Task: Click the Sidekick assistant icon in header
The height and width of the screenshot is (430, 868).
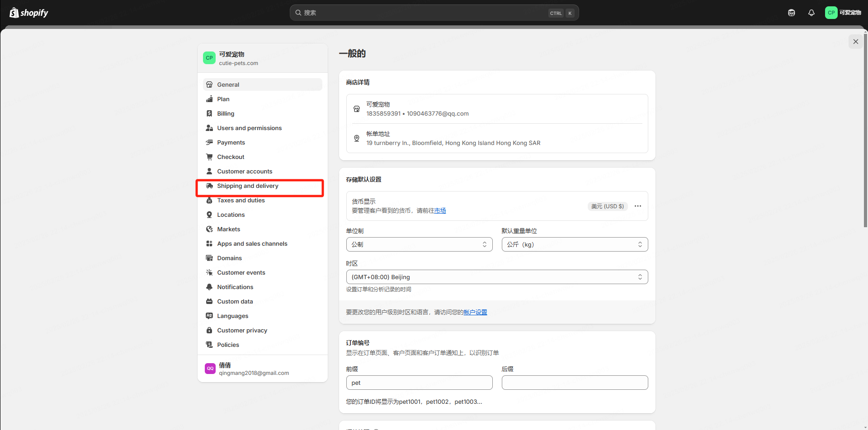Action: click(x=791, y=13)
